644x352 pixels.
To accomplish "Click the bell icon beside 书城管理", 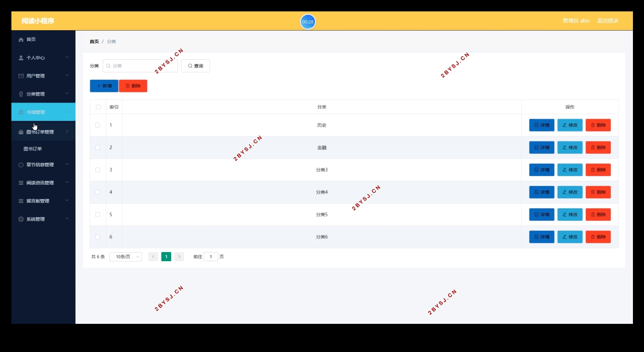I will pos(21,112).
